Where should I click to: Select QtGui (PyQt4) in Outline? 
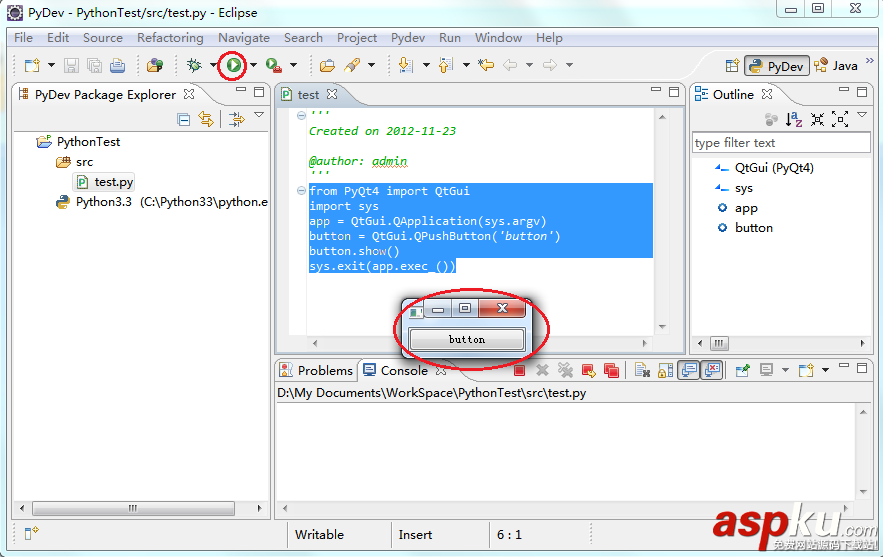click(765, 168)
